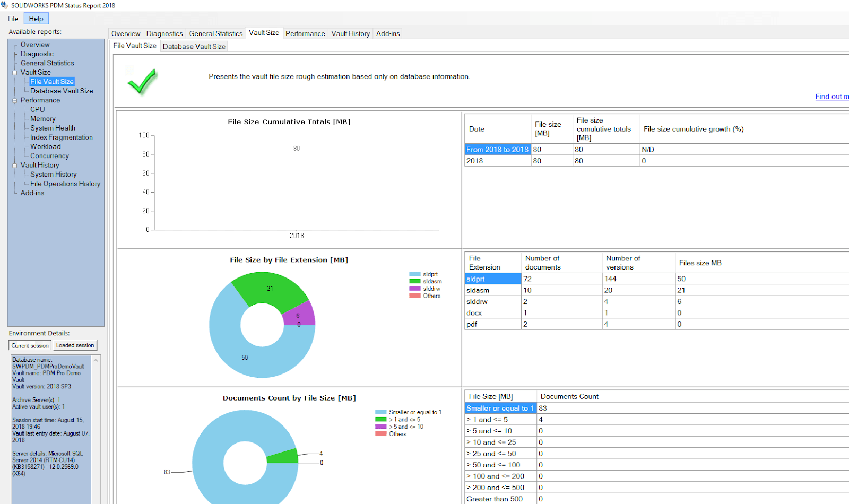Open the System History report

coord(54,175)
